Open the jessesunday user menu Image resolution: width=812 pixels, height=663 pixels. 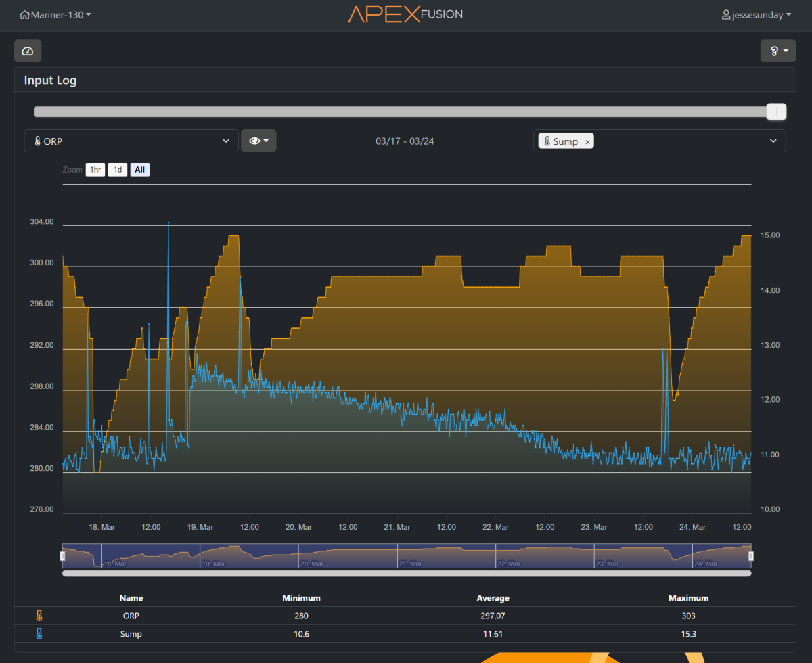758,14
